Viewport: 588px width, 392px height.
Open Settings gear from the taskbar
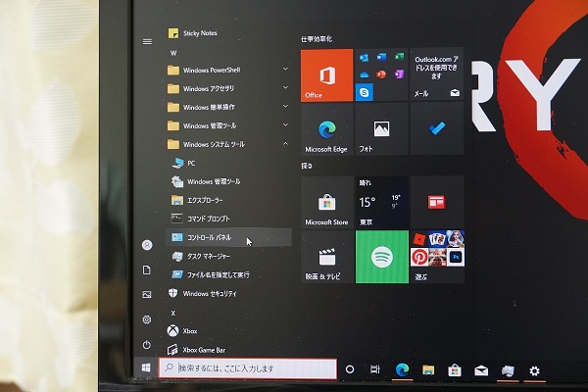534,371
